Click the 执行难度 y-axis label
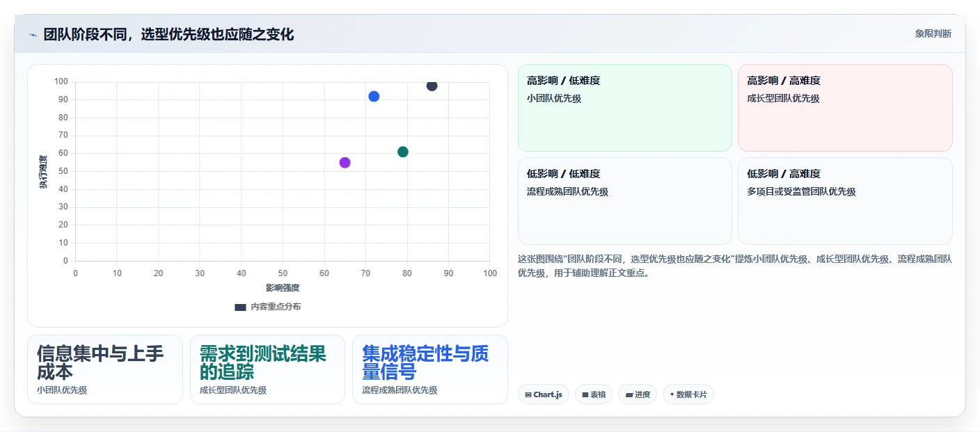 (44, 172)
